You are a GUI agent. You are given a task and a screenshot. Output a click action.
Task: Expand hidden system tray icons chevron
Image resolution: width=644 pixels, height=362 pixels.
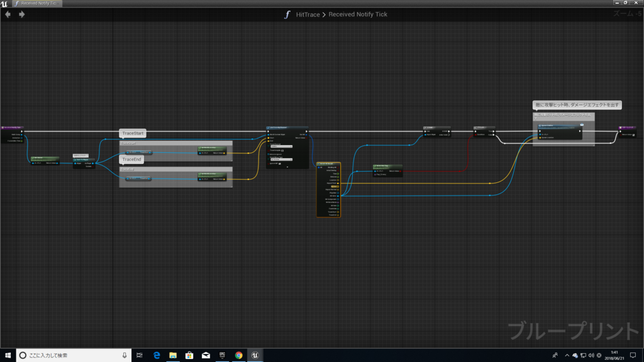click(x=567, y=355)
